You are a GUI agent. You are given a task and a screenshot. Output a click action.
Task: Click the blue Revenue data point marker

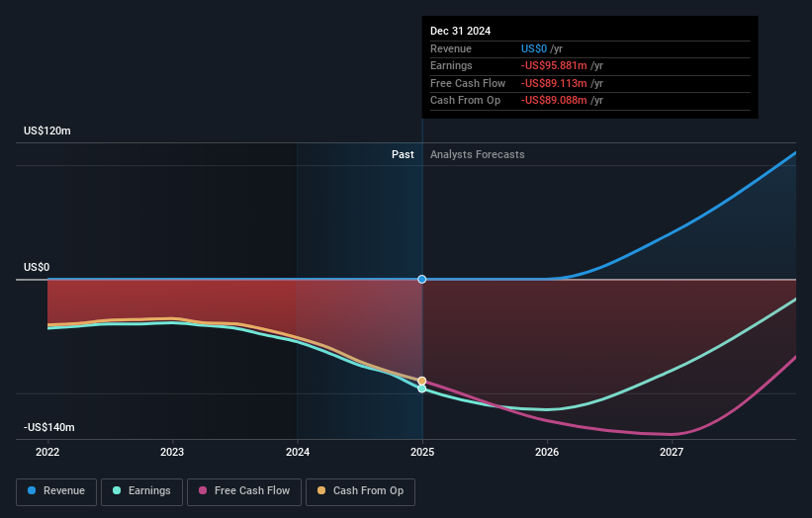pyautogui.click(x=422, y=280)
